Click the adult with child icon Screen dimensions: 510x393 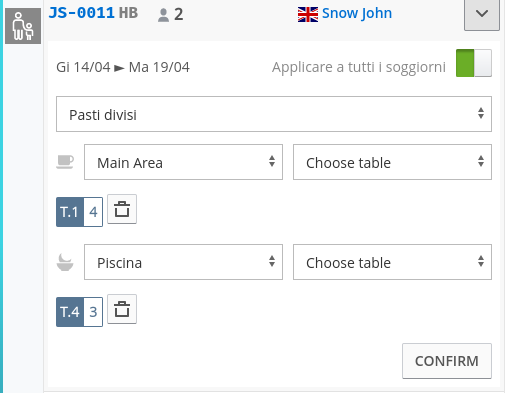[23, 26]
